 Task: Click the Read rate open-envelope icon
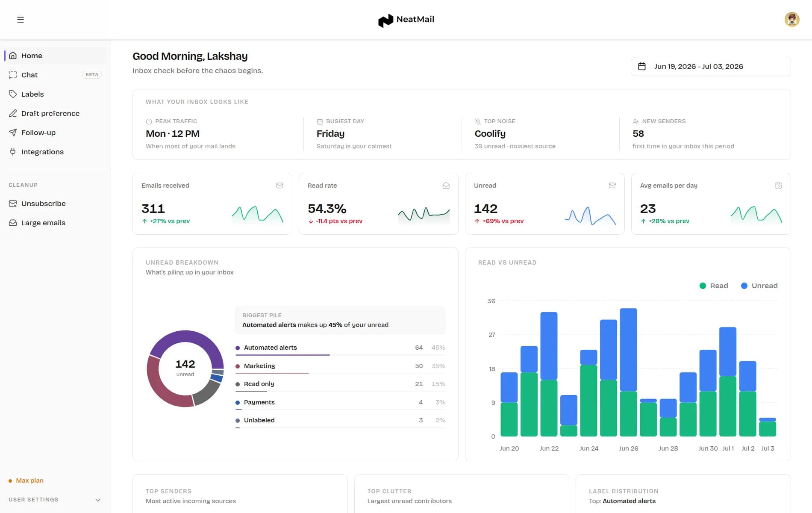446,186
